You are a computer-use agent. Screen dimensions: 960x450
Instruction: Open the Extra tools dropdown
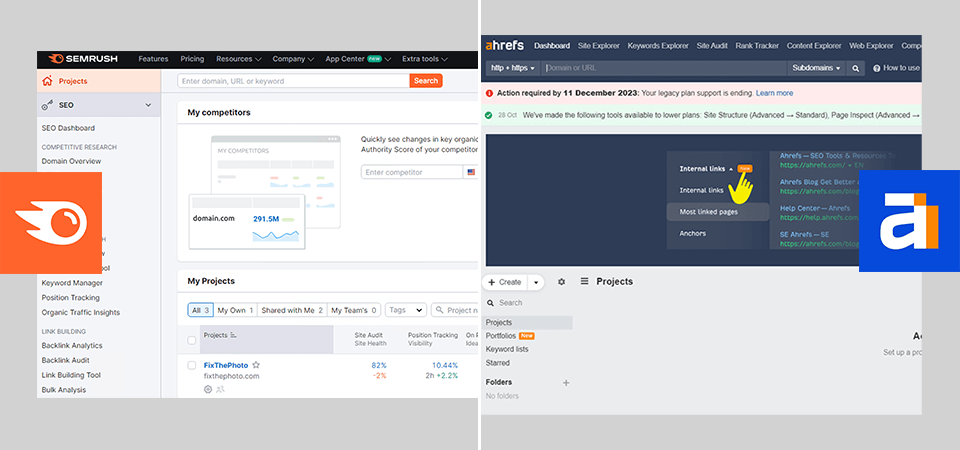pyautogui.click(x=425, y=59)
